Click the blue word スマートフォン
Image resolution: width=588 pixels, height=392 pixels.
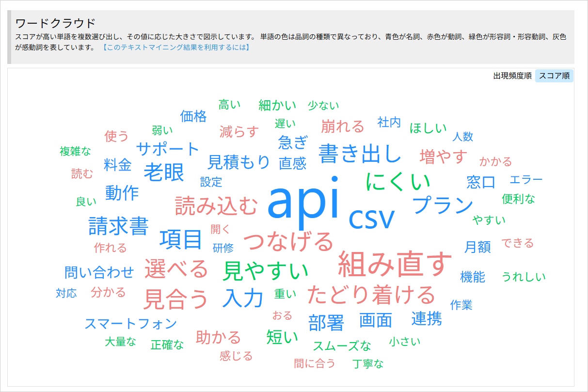pyautogui.click(x=131, y=324)
